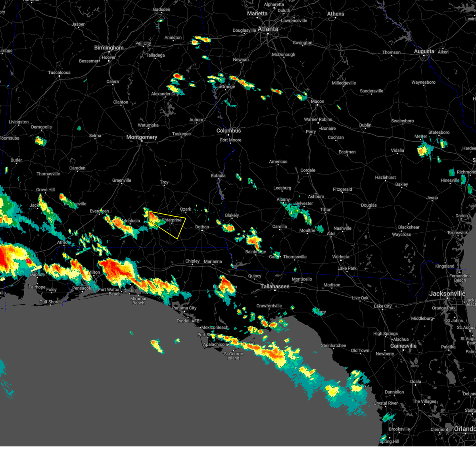The image size is (476, 476).
Task: Click the Troy city label
Action: pyautogui.click(x=164, y=182)
